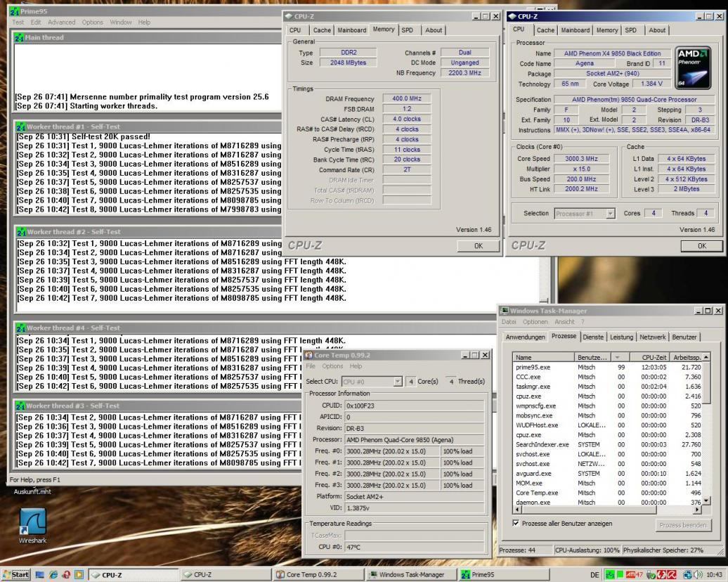
Task: Click the CPUID field value 0x100F23
Action: [414, 406]
